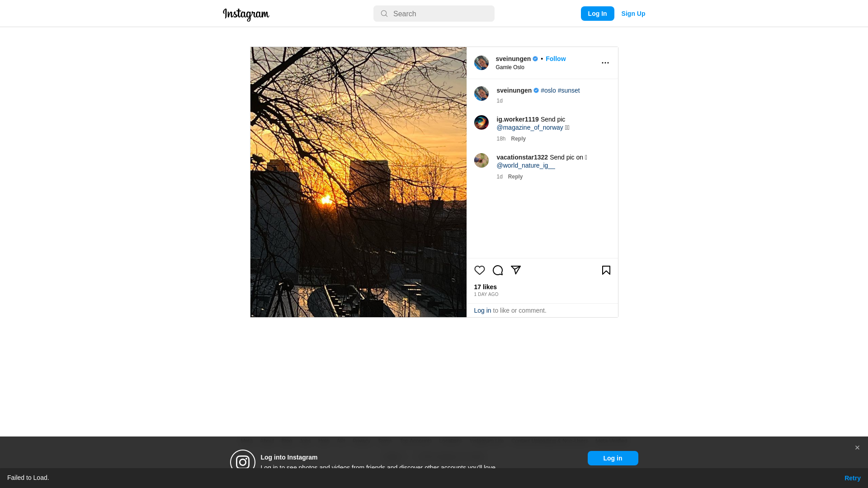Screen dimensions: 868x488
Task: Click Retry on Failed to Load bar
Action: tap(852, 478)
